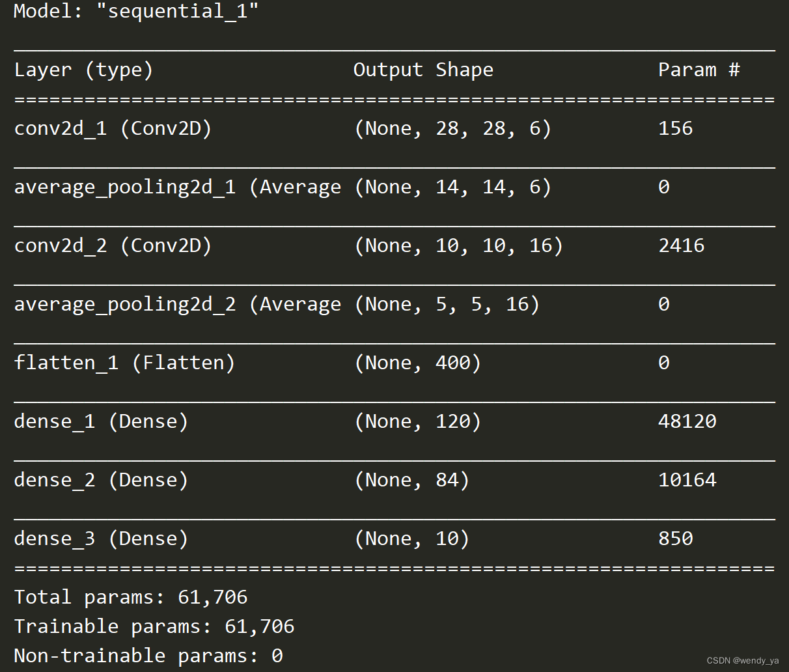Click the model name "sequential_1"
Screen dimensions: 789x672
pyautogui.click(x=176, y=12)
